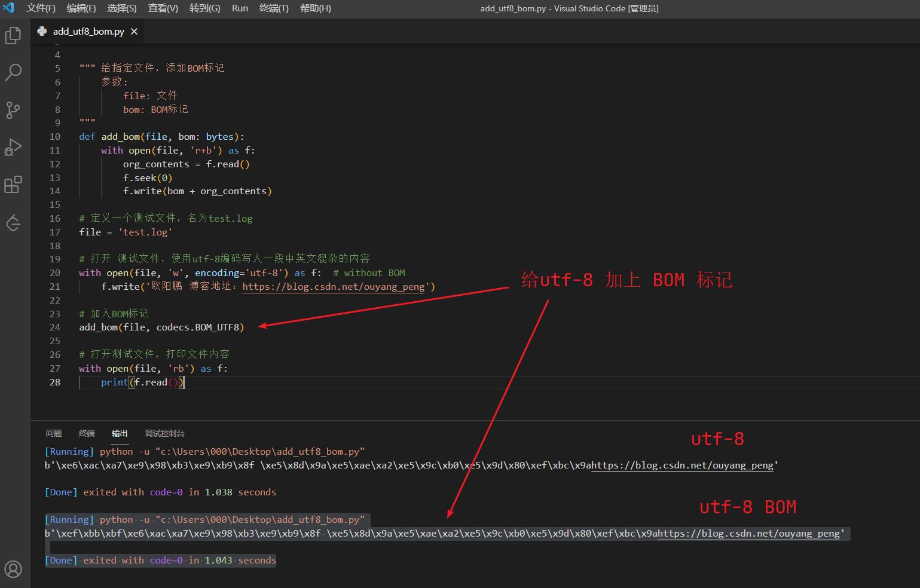
Task: Switch to the 问题 panel tab
Action: pos(54,433)
